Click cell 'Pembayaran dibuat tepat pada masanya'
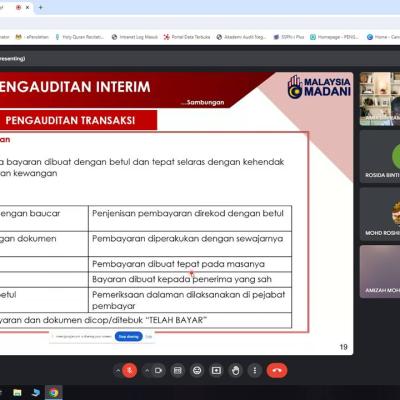The image size is (400, 400). click(x=190, y=264)
